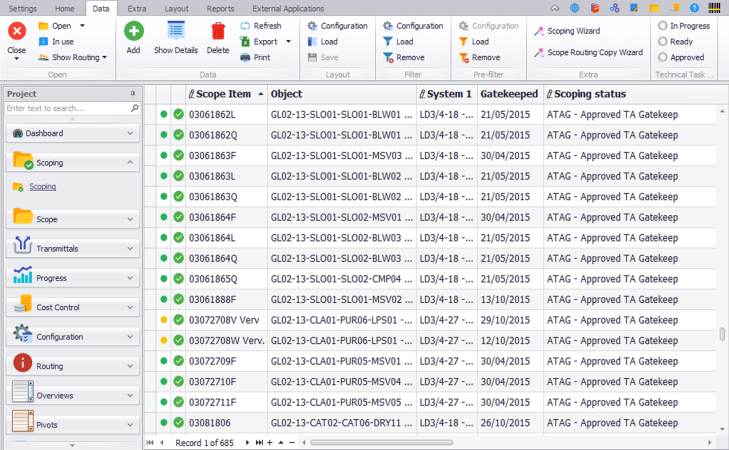Viewport: 729px width, 450px height.
Task: Select the In Progress radio button
Action: 663,26
